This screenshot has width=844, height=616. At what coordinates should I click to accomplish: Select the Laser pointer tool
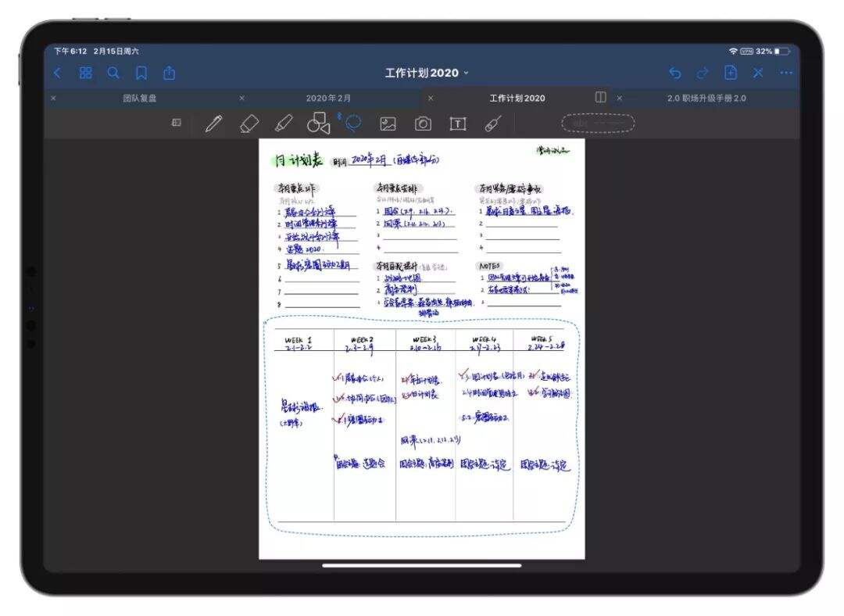[493, 124]
